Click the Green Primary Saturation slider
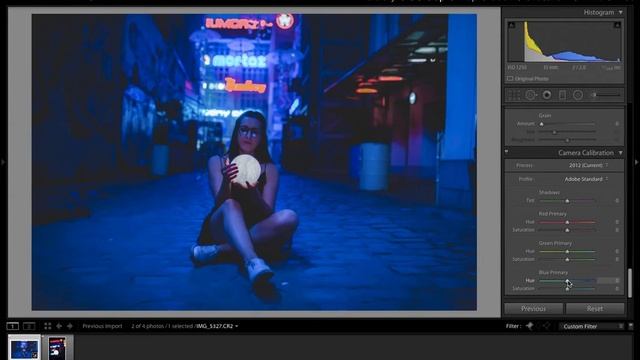The height and width of the screenshot is (360, 640). pos(567,260)
